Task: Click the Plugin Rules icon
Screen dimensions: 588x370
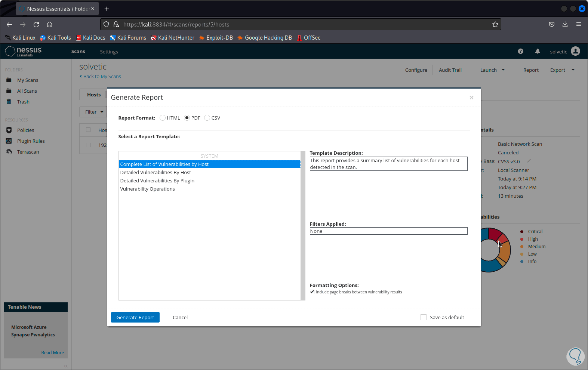Action: pos(9,141)
